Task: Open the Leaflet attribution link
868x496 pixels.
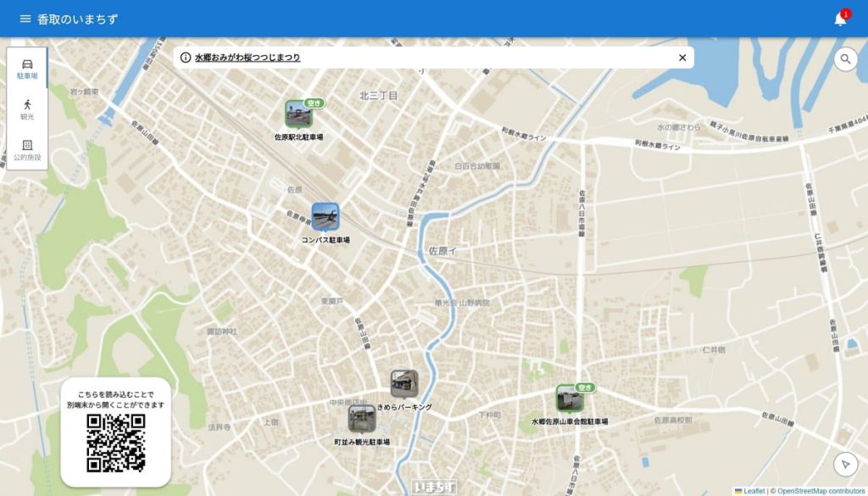Action: (753, 491)
